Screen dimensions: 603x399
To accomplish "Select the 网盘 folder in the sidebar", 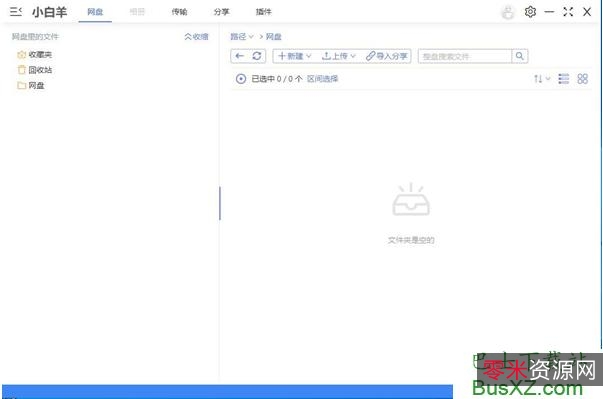I will [36, 85].
